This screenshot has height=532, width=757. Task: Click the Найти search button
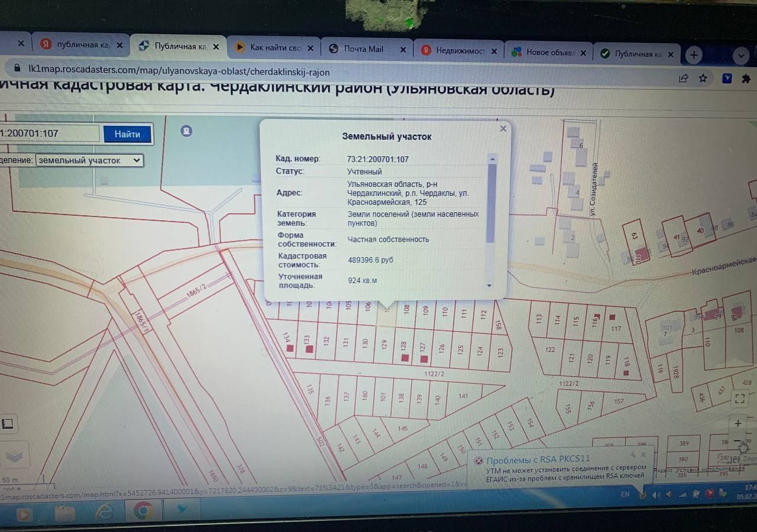point(127,134)
